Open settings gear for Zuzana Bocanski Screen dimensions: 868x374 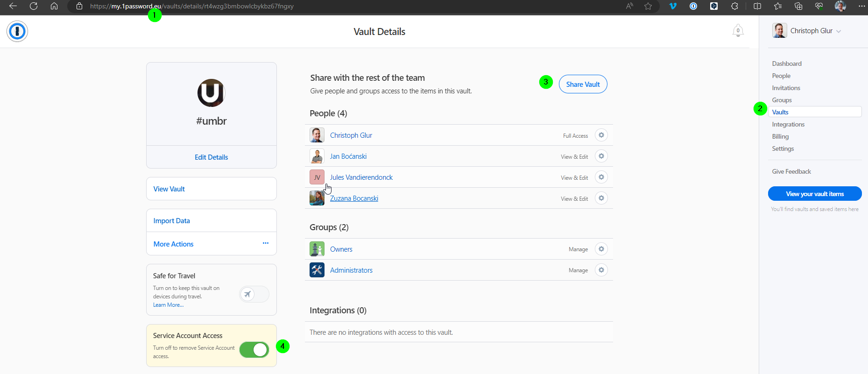[601, 198]
